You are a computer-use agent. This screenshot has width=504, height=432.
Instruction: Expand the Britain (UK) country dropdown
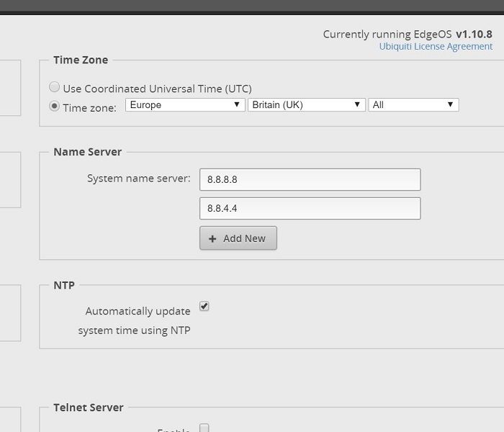coord(306,105)
